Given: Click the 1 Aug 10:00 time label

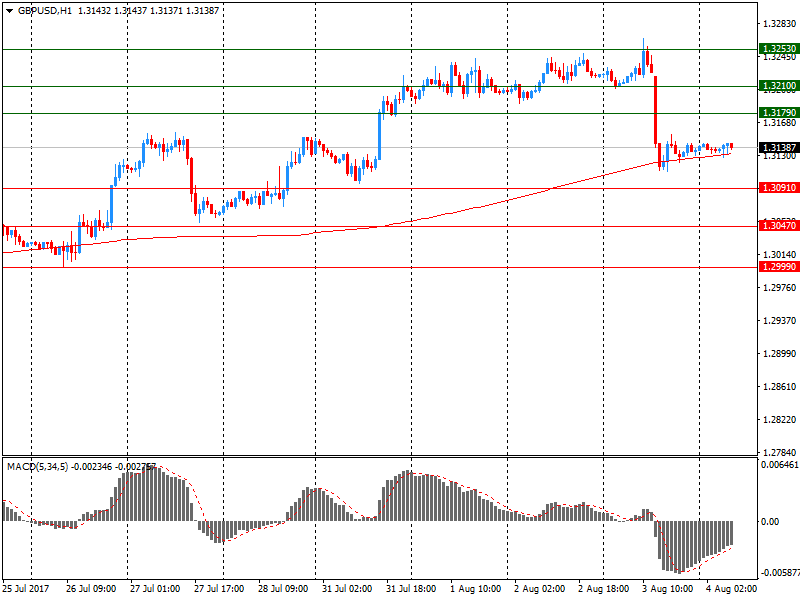Looking at the screenshot, I should click(x=476, y=588).
